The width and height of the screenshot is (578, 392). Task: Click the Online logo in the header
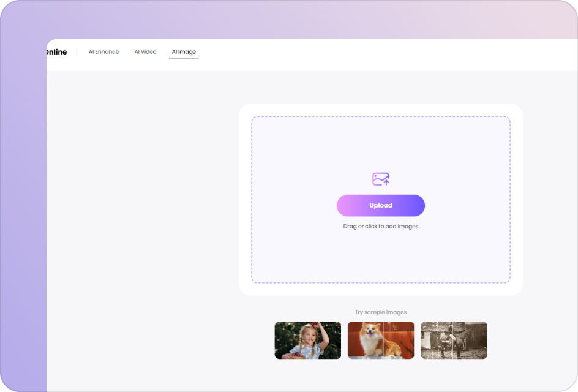click(56, 52)
